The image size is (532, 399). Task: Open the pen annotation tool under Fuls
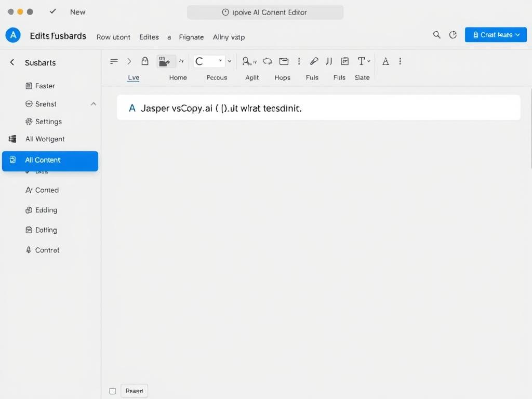click(314, 61)
